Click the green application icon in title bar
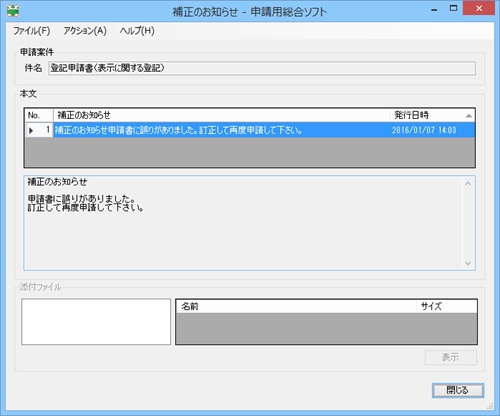The height and width of the screenshot is (416, 500). pos(13,11)
